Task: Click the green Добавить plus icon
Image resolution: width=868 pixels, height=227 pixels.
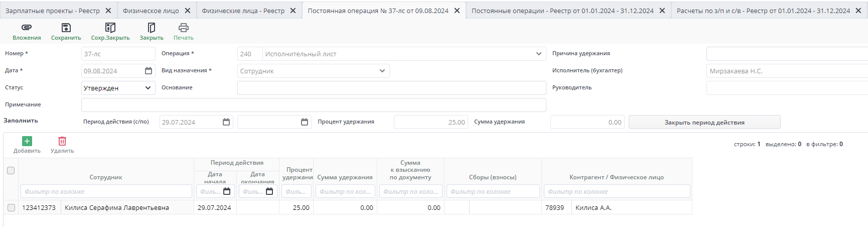Action: click(x=27, y=141)
